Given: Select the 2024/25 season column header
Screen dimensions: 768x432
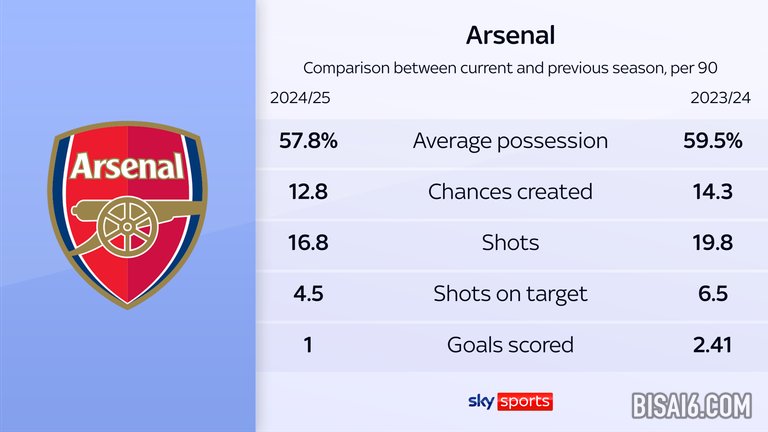Looking at the screenshot, I should (300, 98).
